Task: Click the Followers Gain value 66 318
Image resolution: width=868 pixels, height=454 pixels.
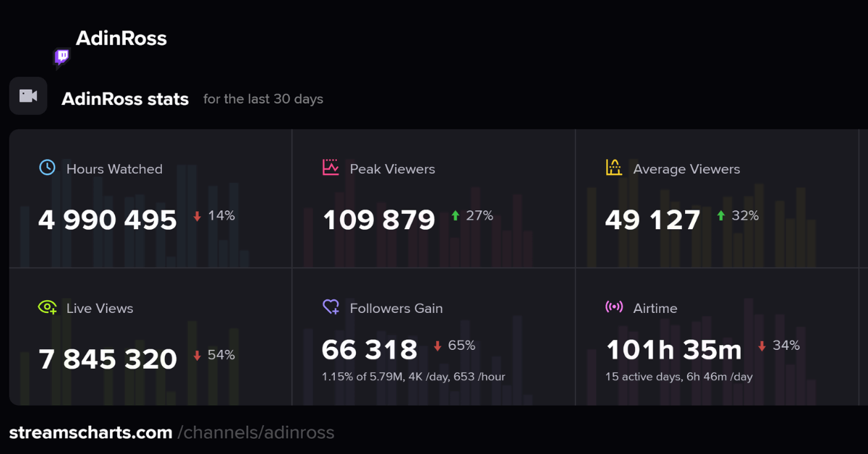Action: 370,350
